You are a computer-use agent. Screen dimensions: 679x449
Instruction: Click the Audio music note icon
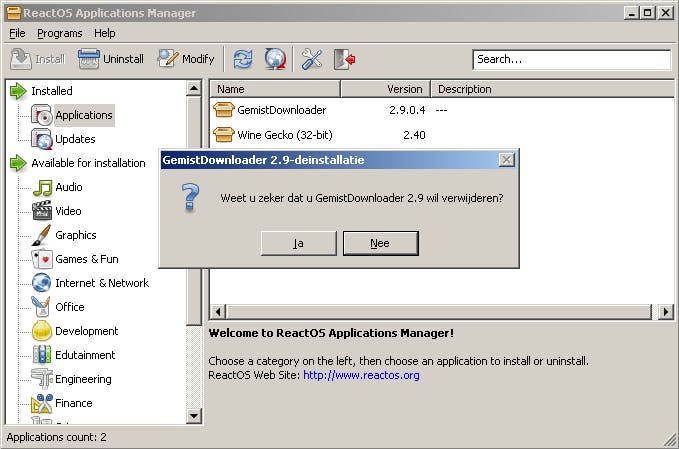pyautogui.click(x=42, y=187)
